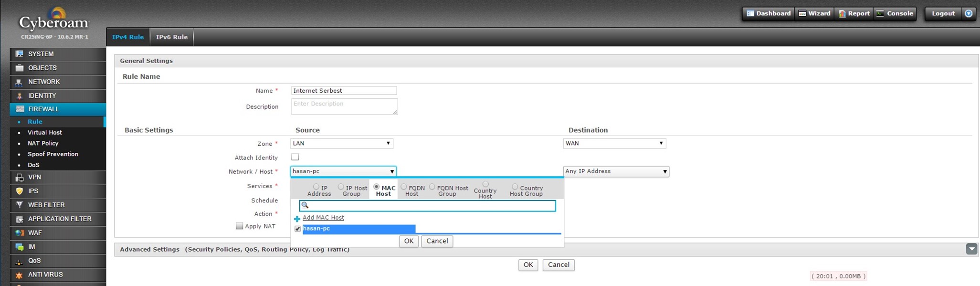Image resolution: width=980 pixels, height=286 pixels.
Task: Click the Dashboard icon in top bar
Action: [750, 13]
